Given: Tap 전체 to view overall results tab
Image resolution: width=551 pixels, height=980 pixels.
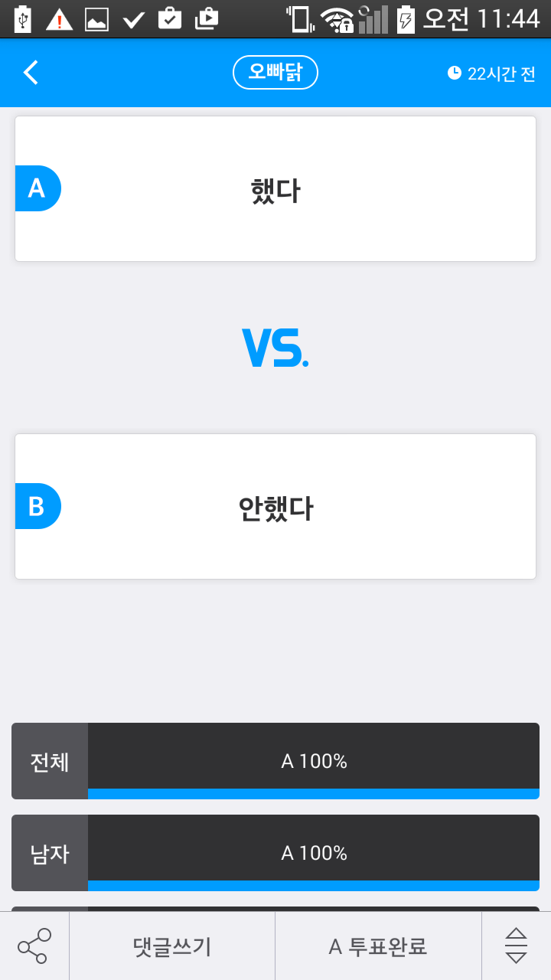Looking at the screenshot, I should point(49,761).
